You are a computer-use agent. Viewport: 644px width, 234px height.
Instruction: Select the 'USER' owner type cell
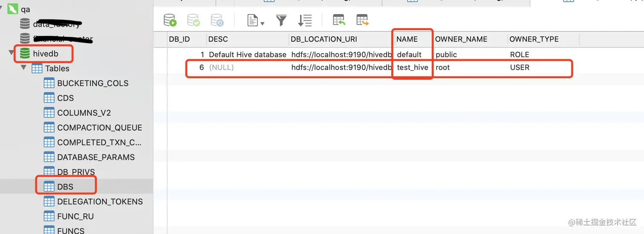[x=520, y=68]
